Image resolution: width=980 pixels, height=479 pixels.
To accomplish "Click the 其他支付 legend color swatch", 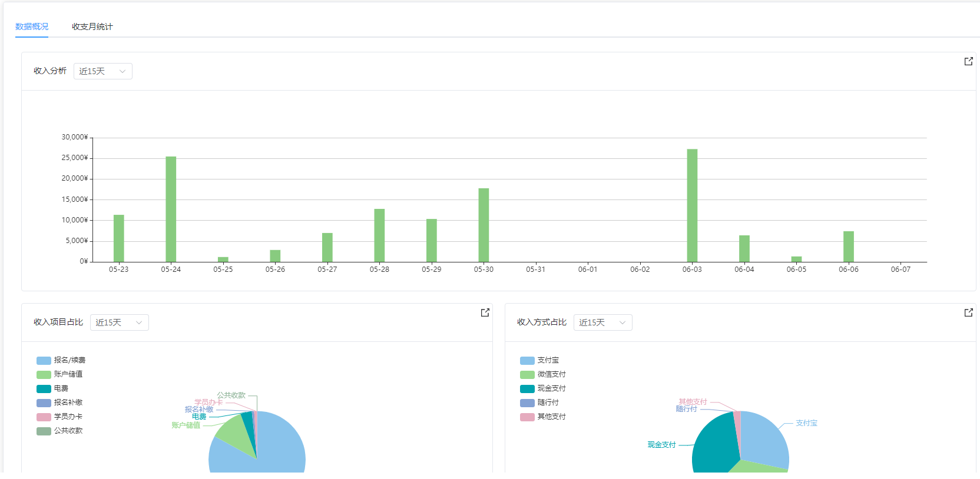I will 527,417.
